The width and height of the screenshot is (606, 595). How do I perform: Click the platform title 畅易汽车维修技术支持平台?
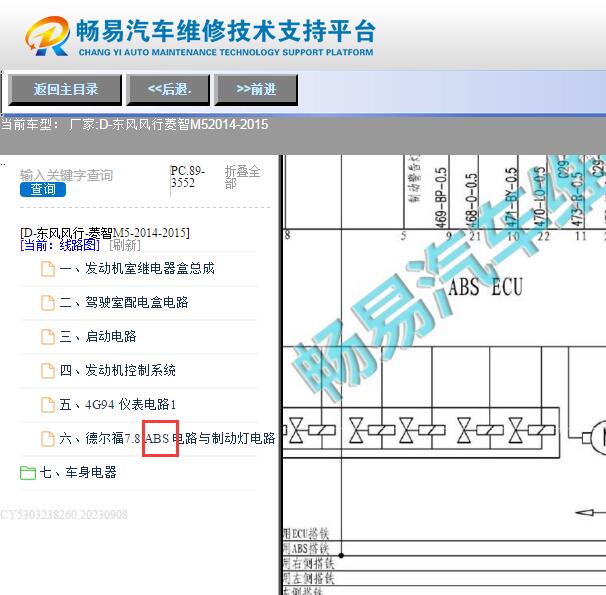pyautogui.click(x=226, y=31)
